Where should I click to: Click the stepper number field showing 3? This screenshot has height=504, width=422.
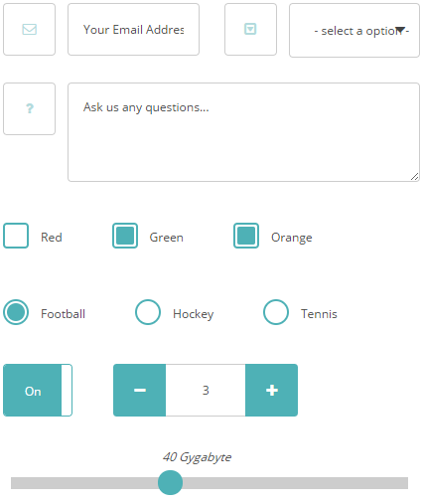click(x=206, y=390)
